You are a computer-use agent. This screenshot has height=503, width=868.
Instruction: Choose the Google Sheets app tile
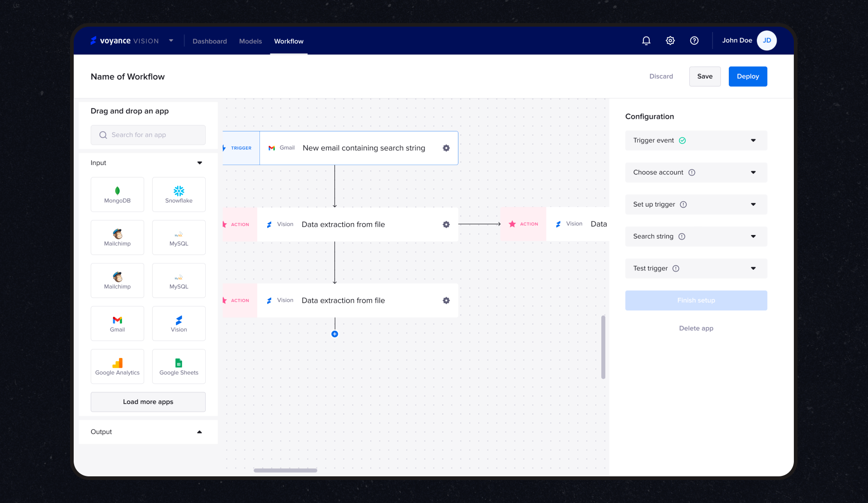pos(179,367)
